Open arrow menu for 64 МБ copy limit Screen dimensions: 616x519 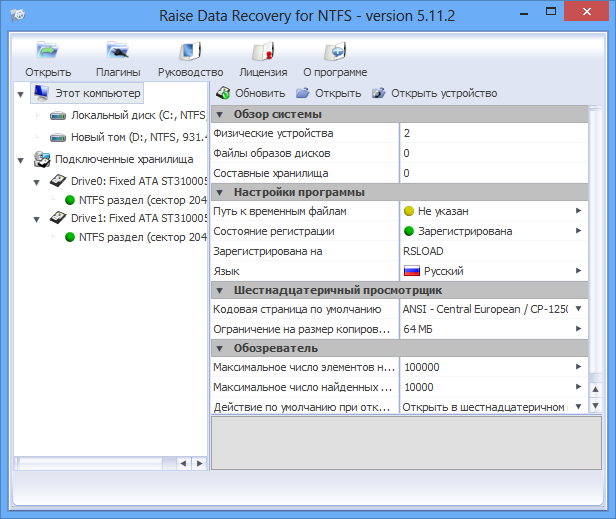[x=578, y=328]
